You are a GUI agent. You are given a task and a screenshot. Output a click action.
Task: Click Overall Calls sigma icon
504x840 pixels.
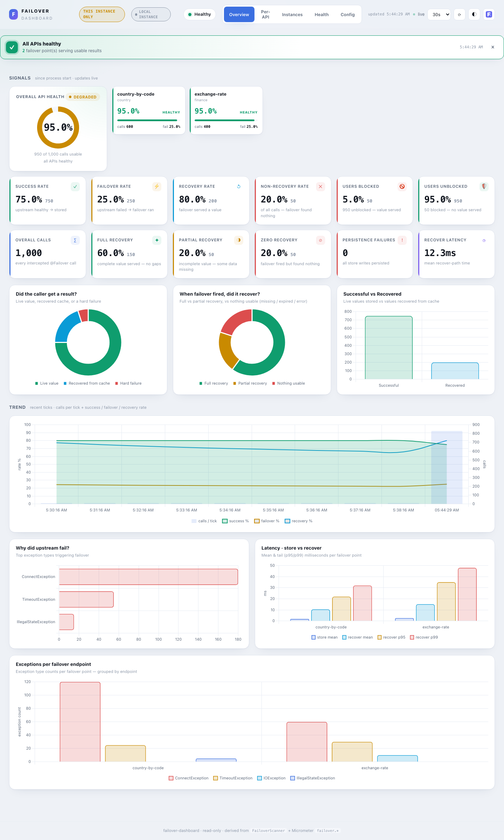click(75, 240)
